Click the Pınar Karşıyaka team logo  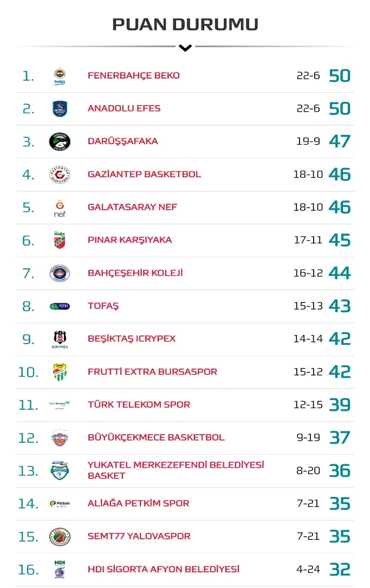pyautogui.click(x=60, y=240)
